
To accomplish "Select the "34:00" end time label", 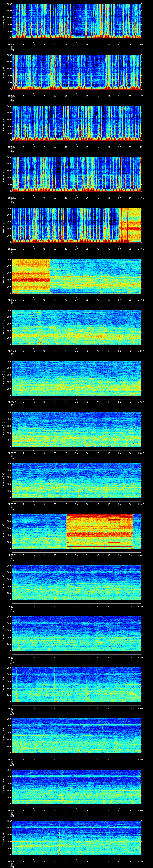I will pos(141,249).
